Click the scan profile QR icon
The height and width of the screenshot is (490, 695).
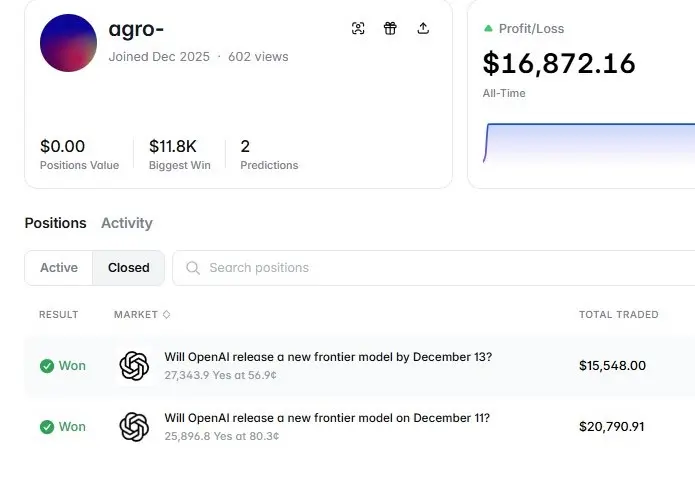click(358, 28)
